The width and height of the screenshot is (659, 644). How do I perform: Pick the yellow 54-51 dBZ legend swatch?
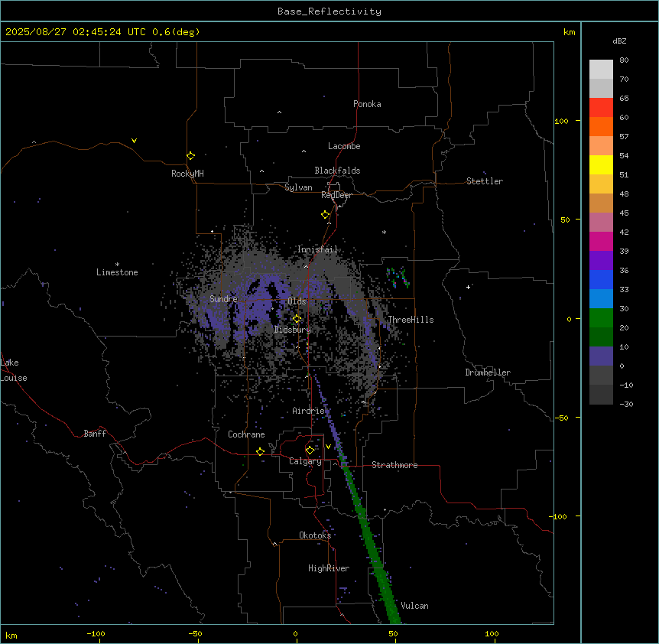pyautogui.click(x=601, y=164)
